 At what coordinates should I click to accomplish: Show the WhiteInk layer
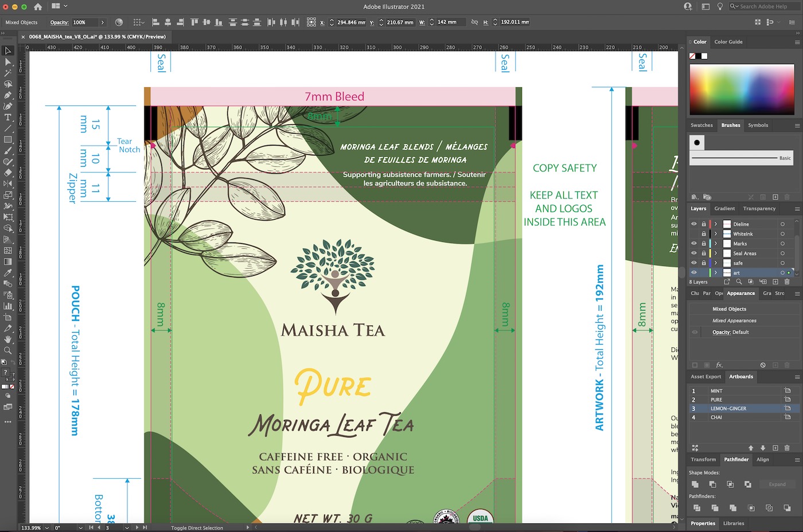694,234
